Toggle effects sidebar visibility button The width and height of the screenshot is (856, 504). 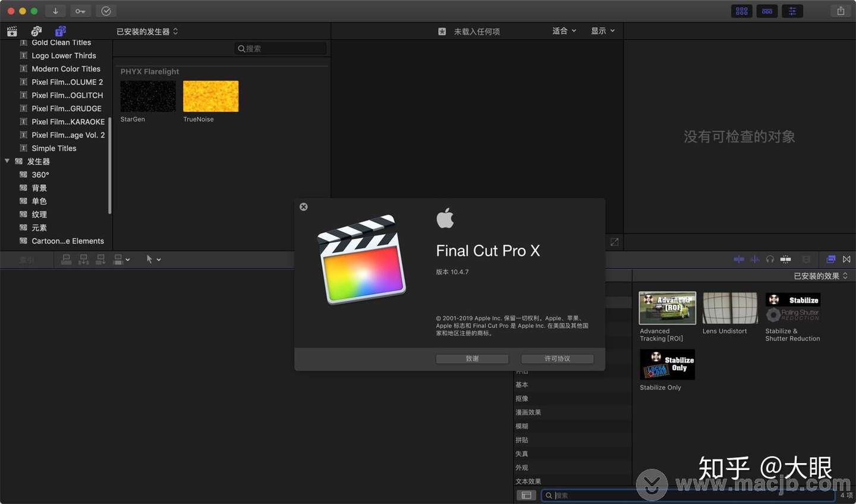pyautogui.click(x=526, y=495)
